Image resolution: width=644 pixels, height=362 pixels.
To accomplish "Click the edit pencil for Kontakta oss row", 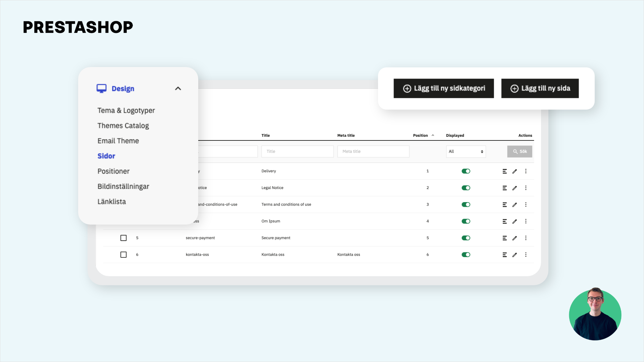I will tap(515, 255).
